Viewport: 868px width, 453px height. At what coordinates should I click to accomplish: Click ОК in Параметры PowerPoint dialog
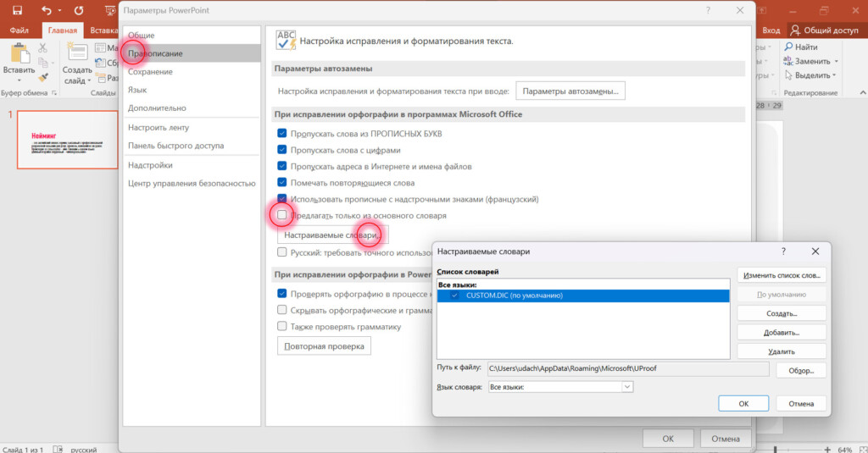[x=668, y=438]
